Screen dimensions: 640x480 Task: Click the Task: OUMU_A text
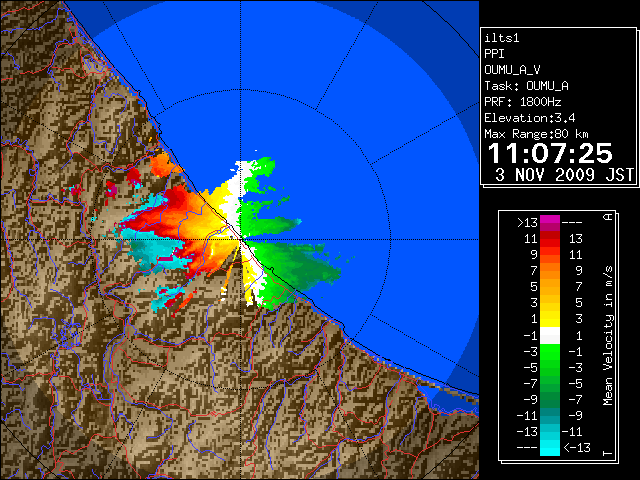526,86
